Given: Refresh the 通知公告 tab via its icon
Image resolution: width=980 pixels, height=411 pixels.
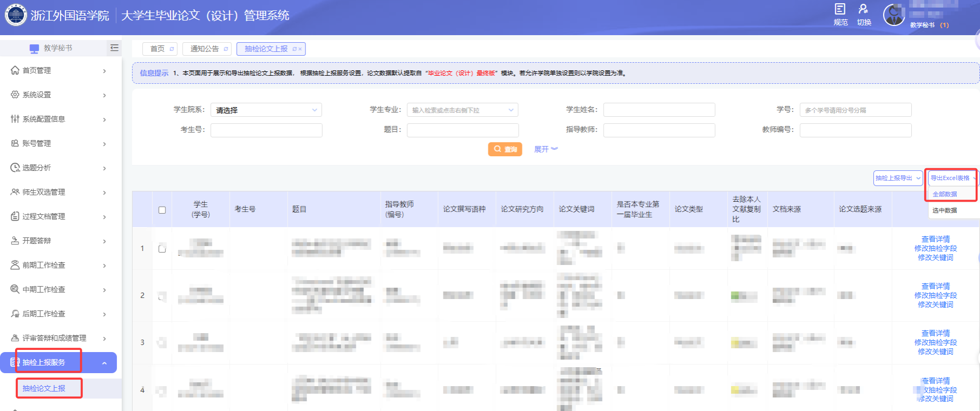Looking at the screenshot, I should pyautogui.click(x=226, y=49).
